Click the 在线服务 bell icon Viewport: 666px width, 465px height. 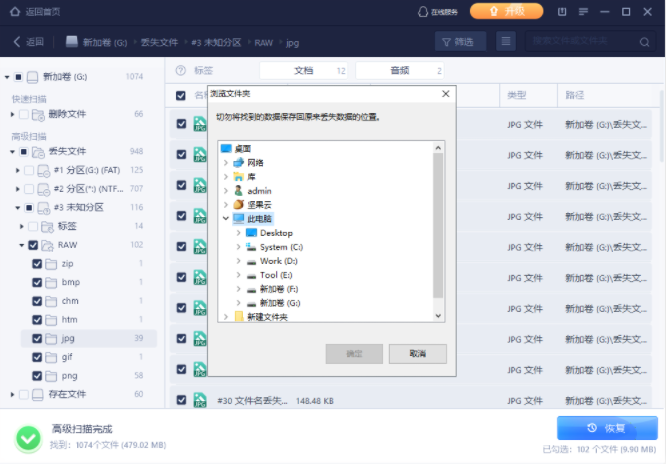(422, 12)
